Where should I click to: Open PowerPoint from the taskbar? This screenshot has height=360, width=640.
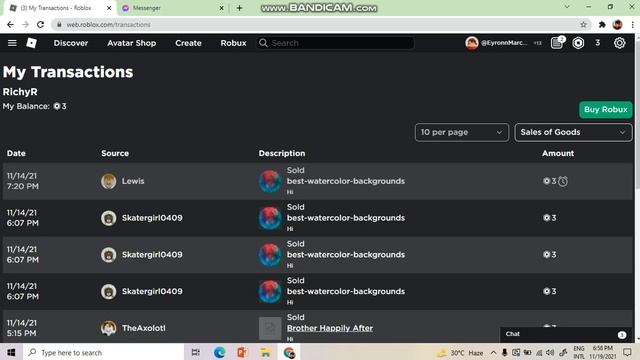(x=242, y=352)
